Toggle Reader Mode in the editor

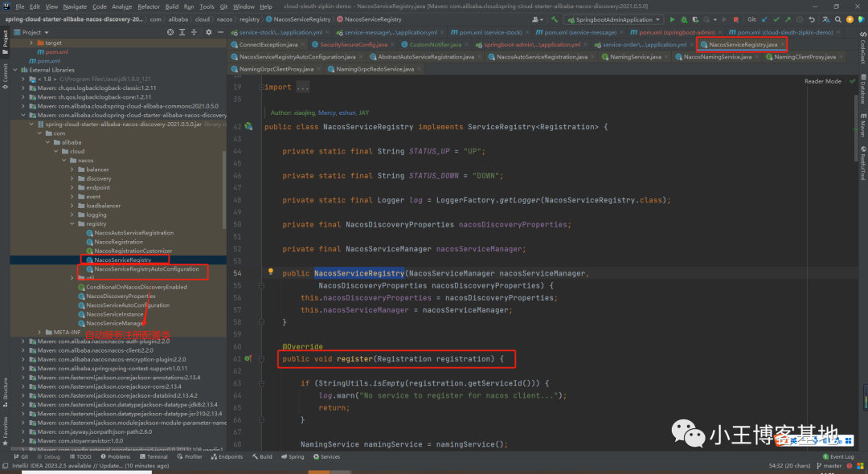[823, 81]
